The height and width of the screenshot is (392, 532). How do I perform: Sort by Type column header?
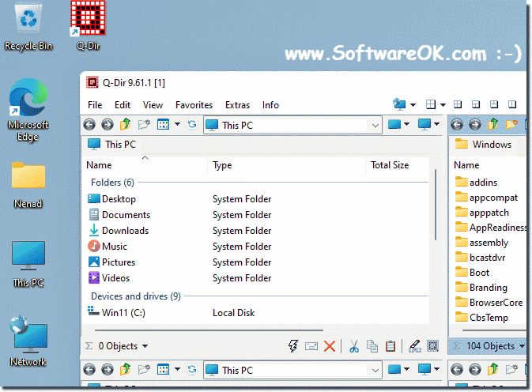[222, 165]
